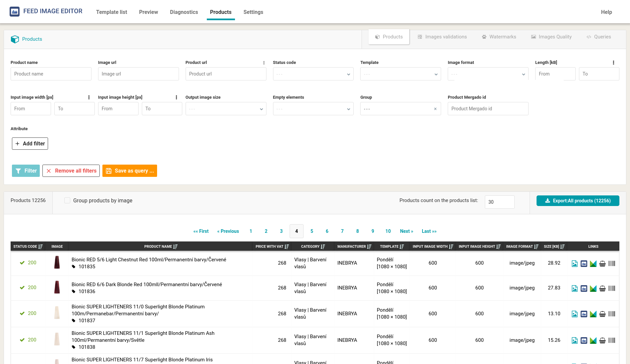Go to page 7 in pagination
The height and width of the screenshot is (364, 630).
(342, 231)
